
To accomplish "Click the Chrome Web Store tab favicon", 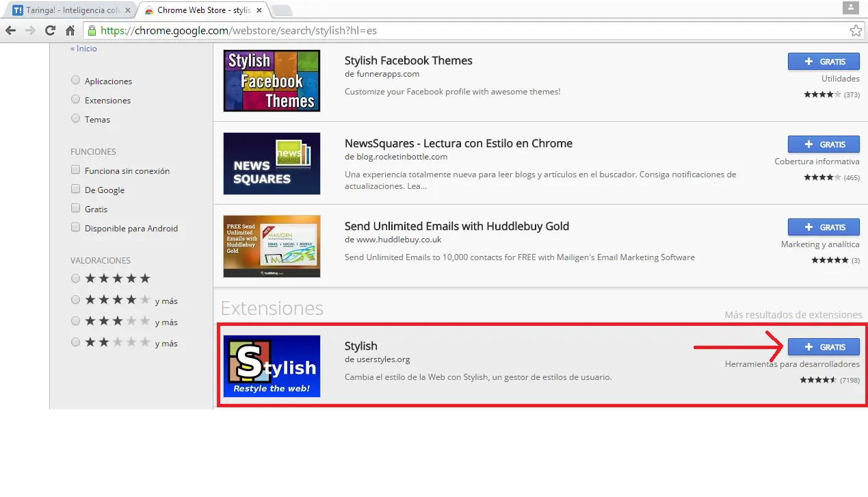I will 148,10.
